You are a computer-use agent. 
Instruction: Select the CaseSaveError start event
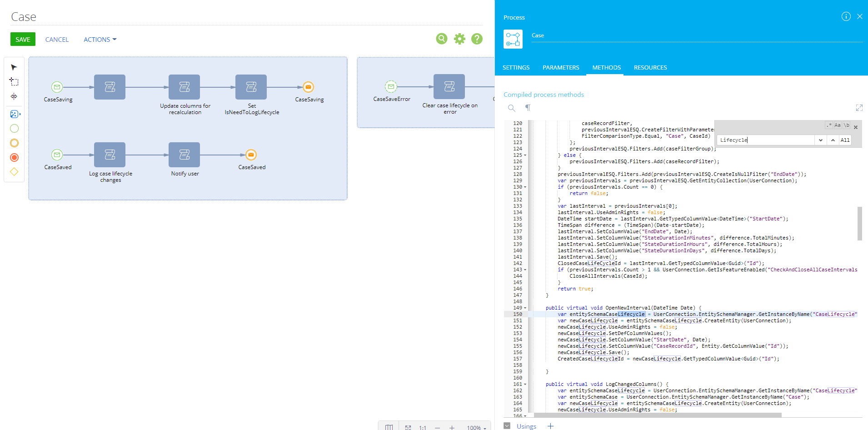click(391, 86)
